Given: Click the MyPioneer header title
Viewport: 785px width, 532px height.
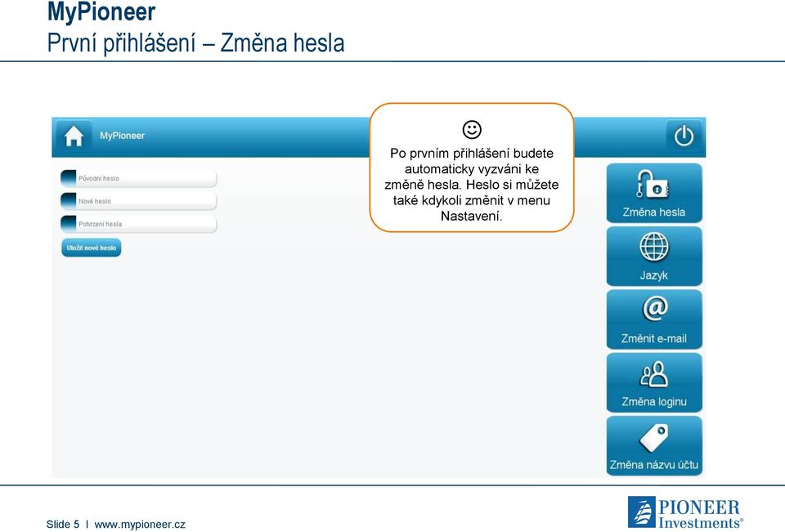Looking at the screenshot, I should pos(122,136).
